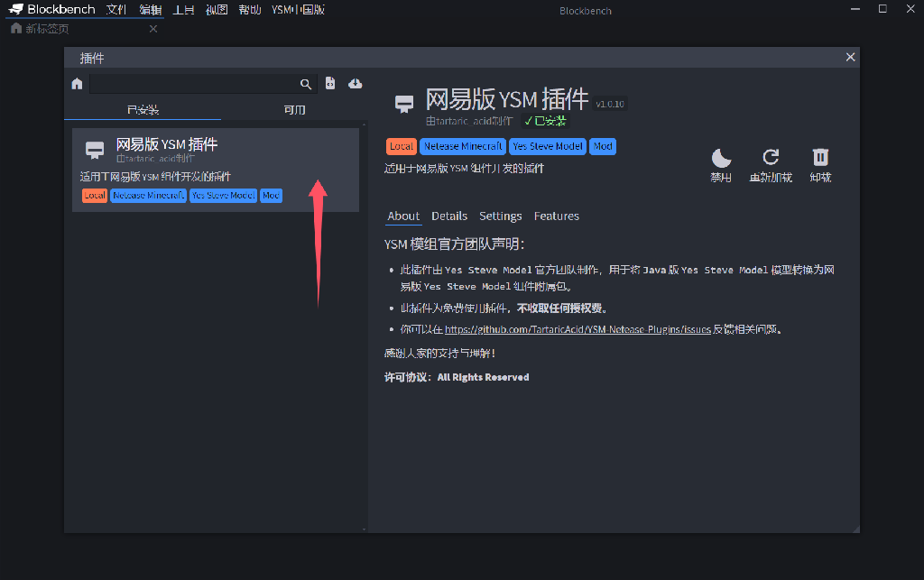
Task: Disable the plugin with moon icon
Action: coord(721,164)
